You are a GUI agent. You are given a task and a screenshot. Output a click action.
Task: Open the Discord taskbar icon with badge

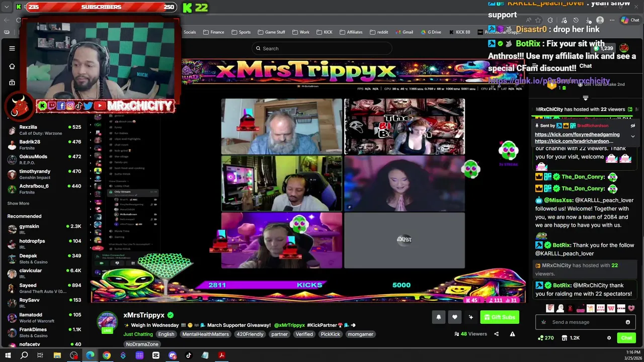click(173, 355)
